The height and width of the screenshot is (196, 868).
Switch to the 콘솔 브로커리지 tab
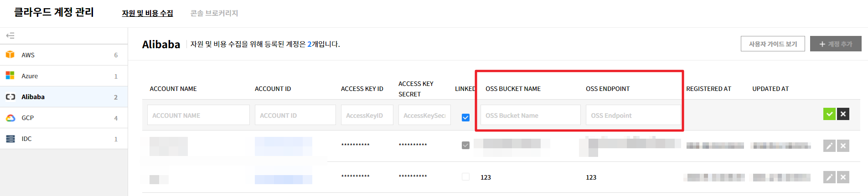tap(214, 13)
